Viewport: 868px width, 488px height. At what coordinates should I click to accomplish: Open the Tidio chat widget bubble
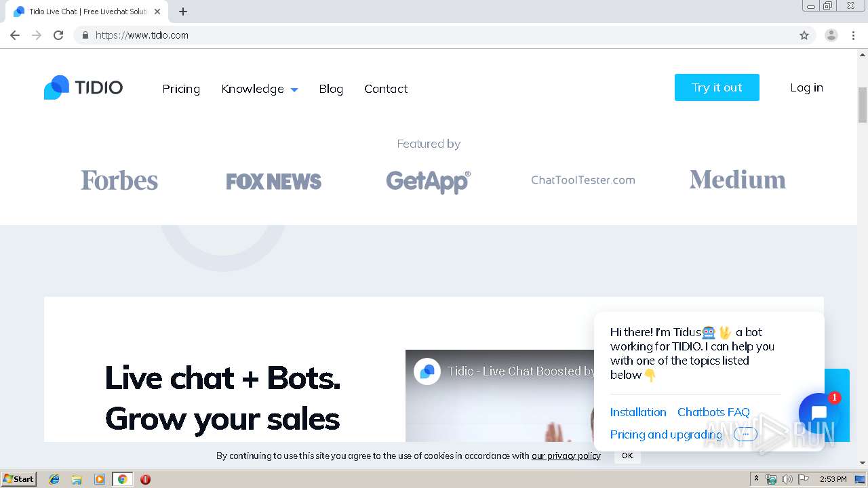(x=818, y=413)
